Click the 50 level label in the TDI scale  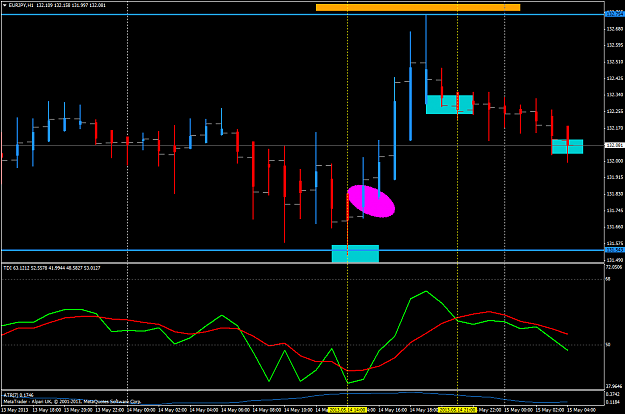tap(608, 345)
